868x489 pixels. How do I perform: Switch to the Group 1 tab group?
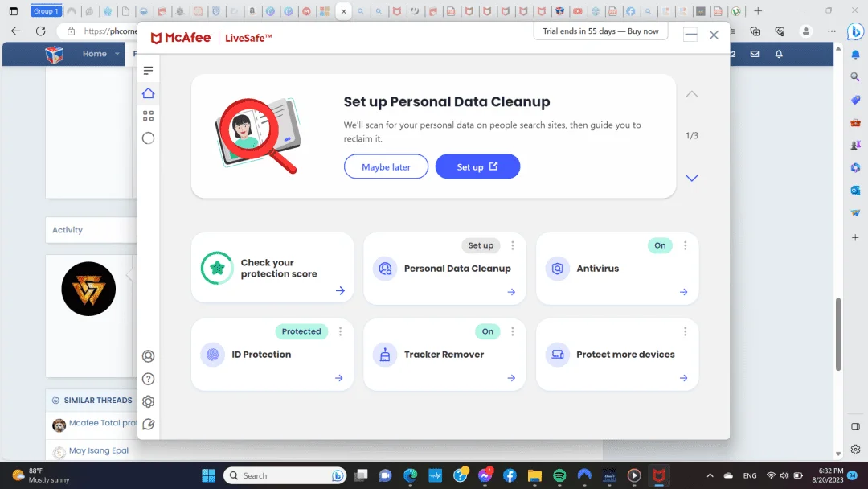46,11
